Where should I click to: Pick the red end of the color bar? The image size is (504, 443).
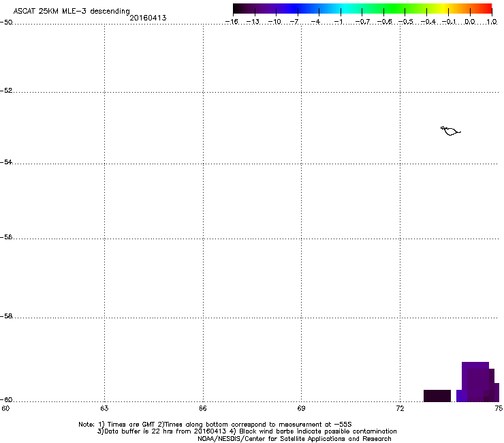click(x=487, y=9)
